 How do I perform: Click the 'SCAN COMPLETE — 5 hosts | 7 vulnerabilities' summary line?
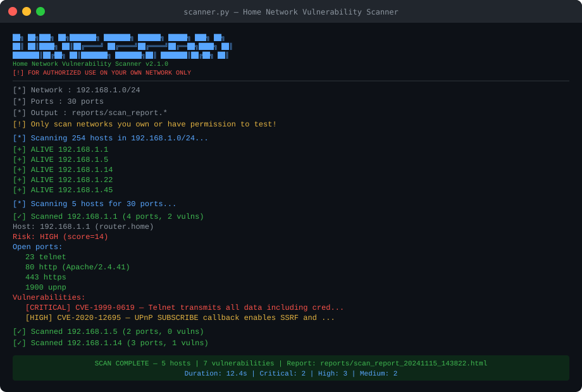point(291,364)
